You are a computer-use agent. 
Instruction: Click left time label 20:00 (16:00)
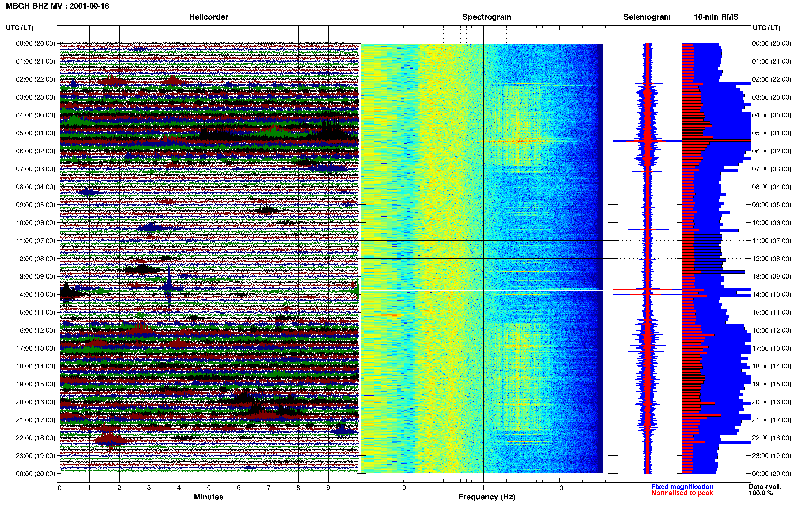point(36,402)
